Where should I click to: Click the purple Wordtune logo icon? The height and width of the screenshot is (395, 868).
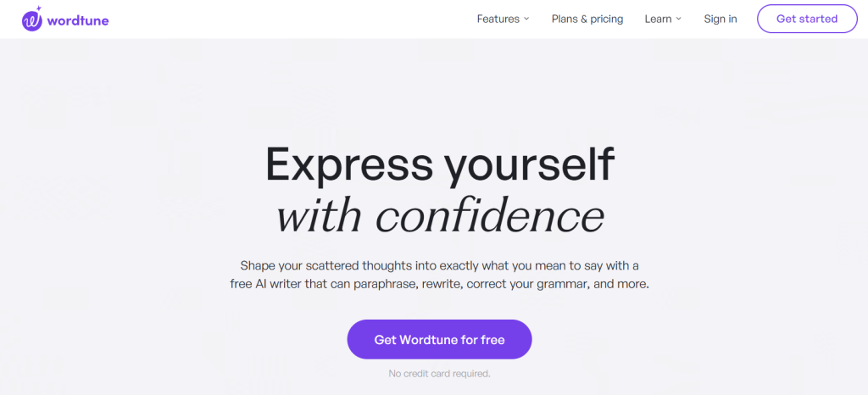tap(32, 20)
